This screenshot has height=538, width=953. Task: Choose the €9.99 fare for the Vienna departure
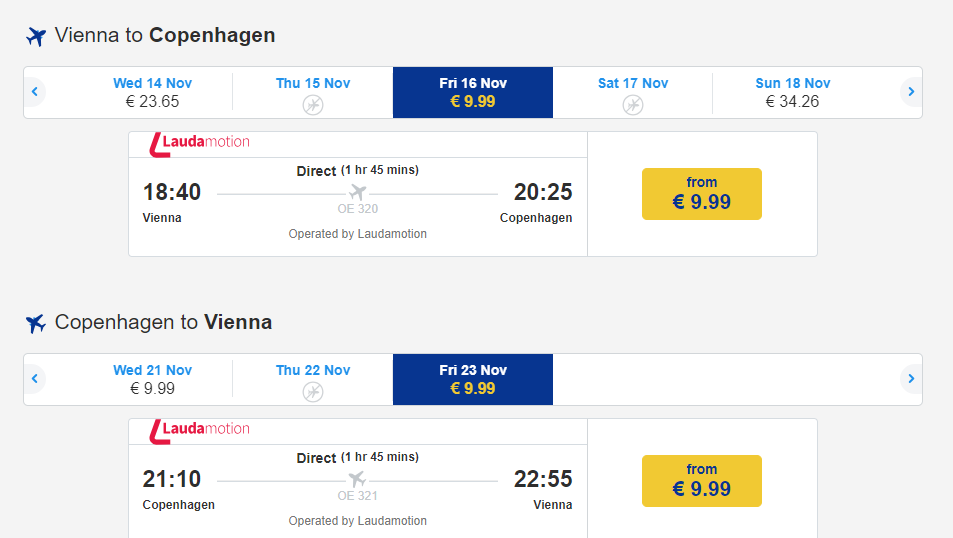click(701, 194)
